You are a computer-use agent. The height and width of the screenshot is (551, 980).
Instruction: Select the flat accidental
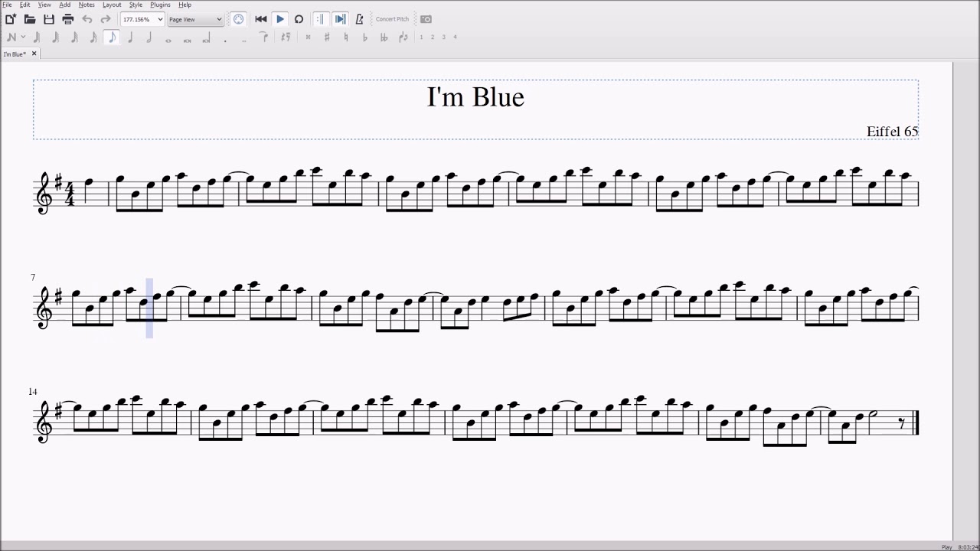[364, 37]
